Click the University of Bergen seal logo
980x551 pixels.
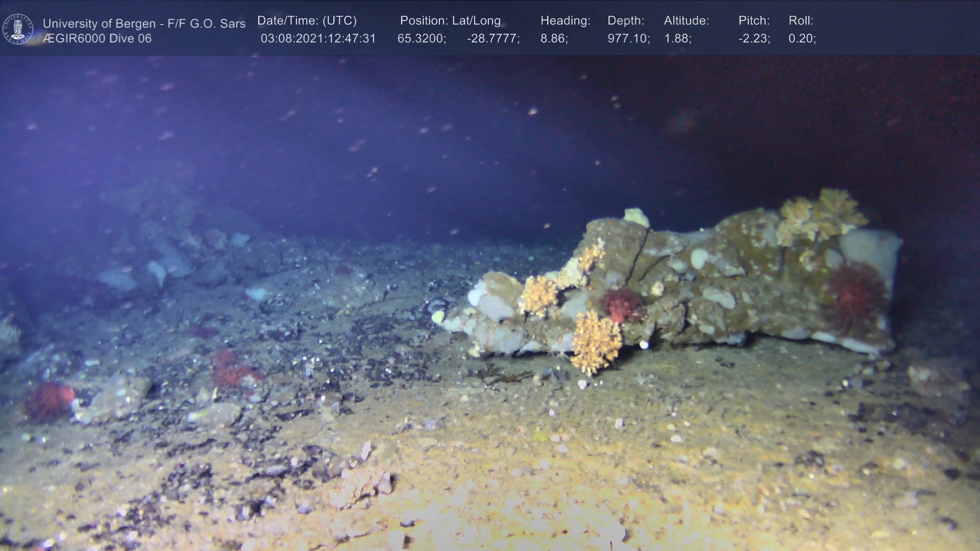click(x=18, y=29)
